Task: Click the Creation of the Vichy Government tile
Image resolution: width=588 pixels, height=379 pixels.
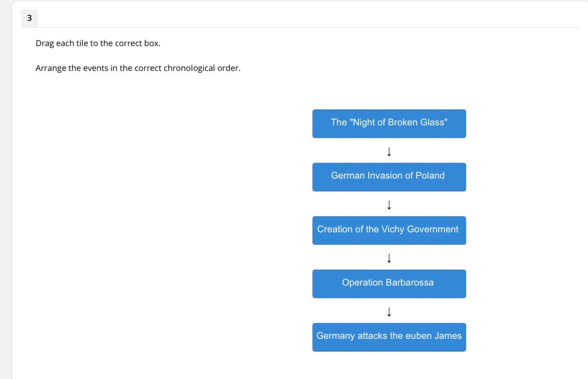Action: [389, 230]
